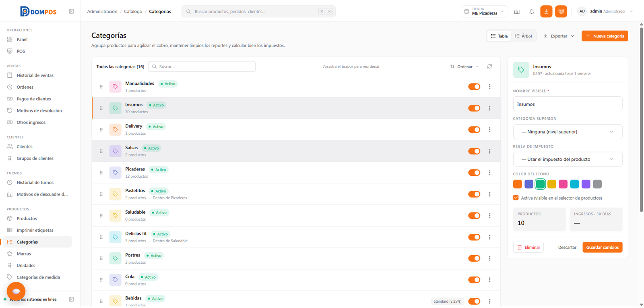This screenshot has height=308, width=644.
Task: Open Productos in the sidebar
Action: (x=27, y=219)
